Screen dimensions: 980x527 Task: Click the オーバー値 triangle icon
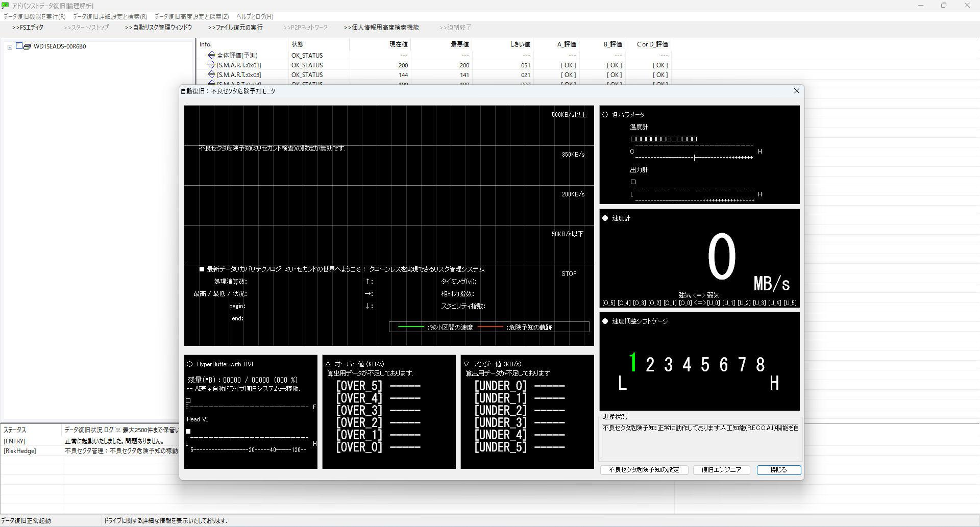[328, 364]
